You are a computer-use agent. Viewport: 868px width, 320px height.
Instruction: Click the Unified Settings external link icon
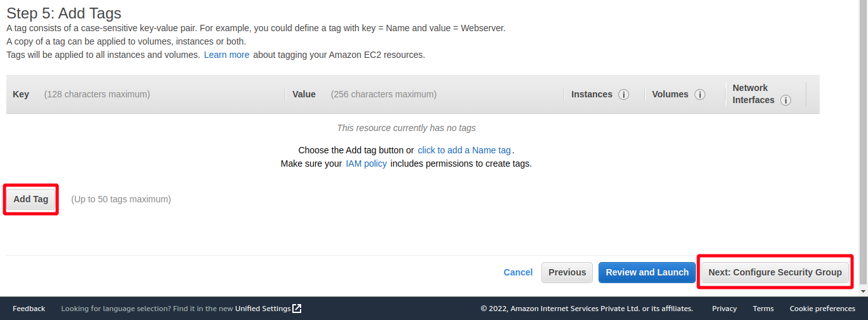tap(297, 309)
